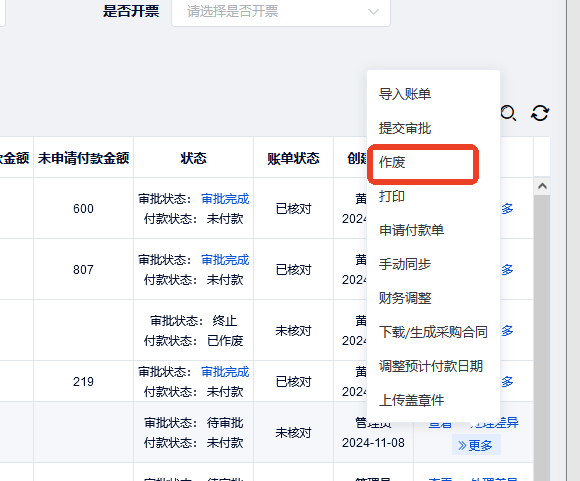Viewport: 580px width, 481px height.
Task: Click 调整预计付款日期 menu item
Action: pyautogui.click(x=431, y=366)
